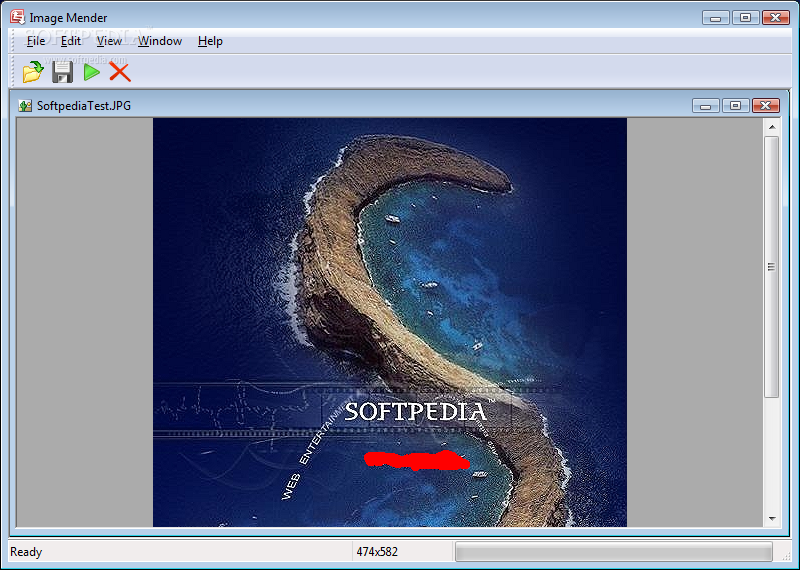This screenshot has width=800, height=570.
Task: Click the SOFTPEDIA text in image
Action: click(x=416, y=412)
